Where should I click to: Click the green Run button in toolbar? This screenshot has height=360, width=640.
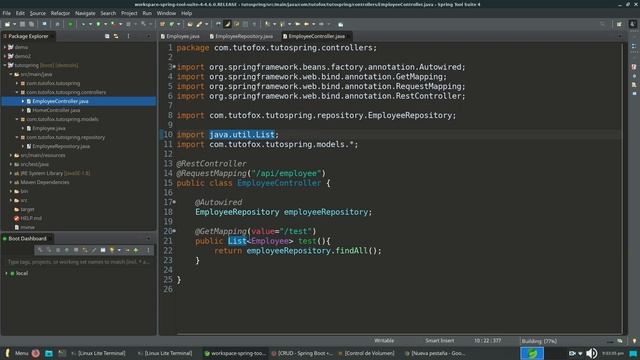[x=98, y=24]
